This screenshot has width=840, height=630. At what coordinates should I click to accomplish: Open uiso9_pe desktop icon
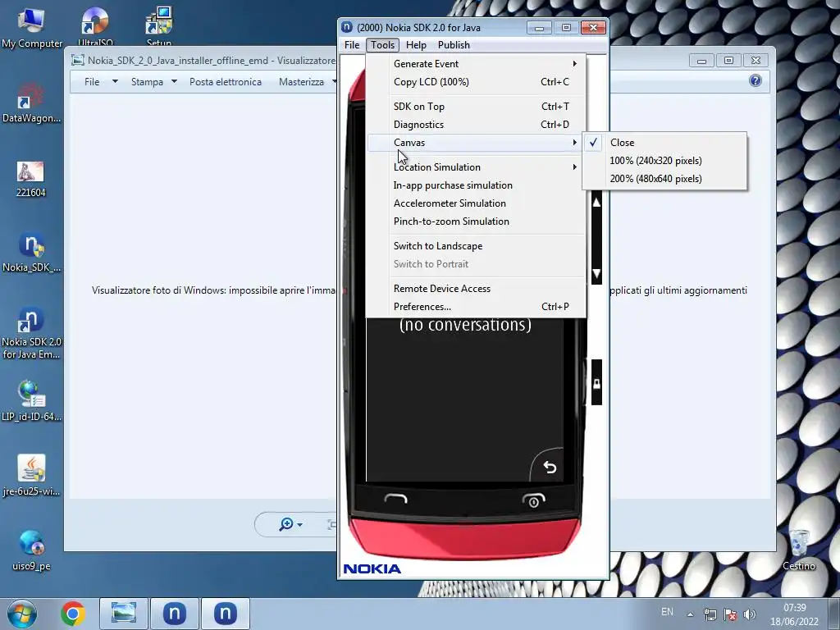click(31, 550)
